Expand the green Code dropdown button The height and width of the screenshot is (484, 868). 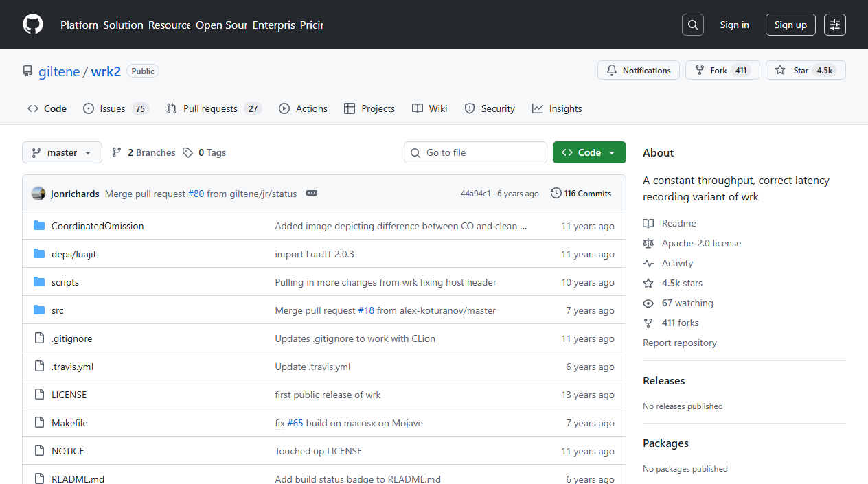pyautogui.click(x=589, y=152)
